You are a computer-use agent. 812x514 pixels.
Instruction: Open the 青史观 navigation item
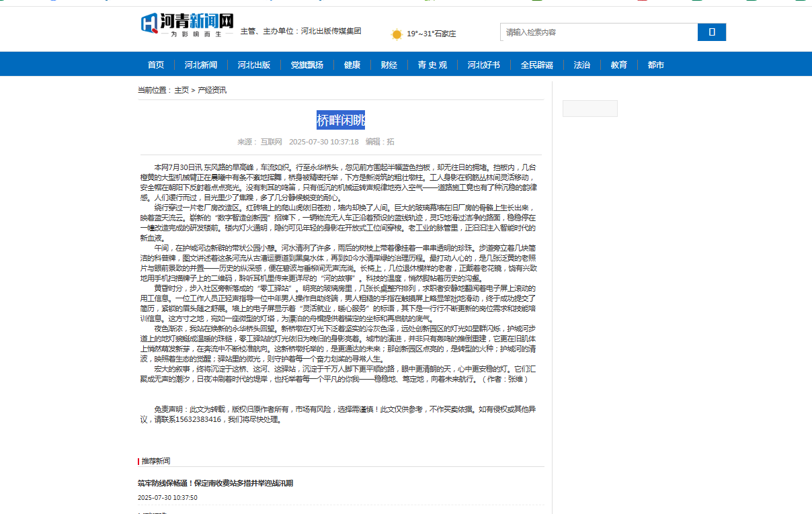point(432,65)
